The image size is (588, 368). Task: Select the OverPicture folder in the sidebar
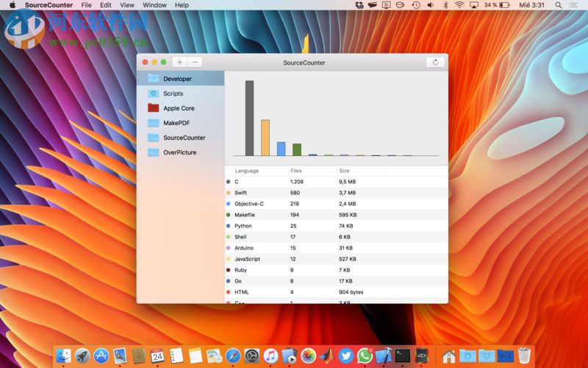pos(180,152)
